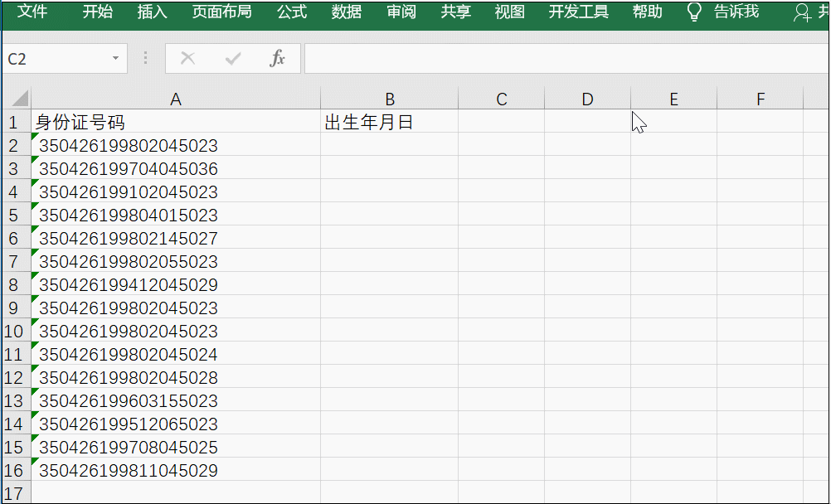Screen dimensions: 831x504
Task: Open the 帮助 ribbon tab
Action: [646, 12]
